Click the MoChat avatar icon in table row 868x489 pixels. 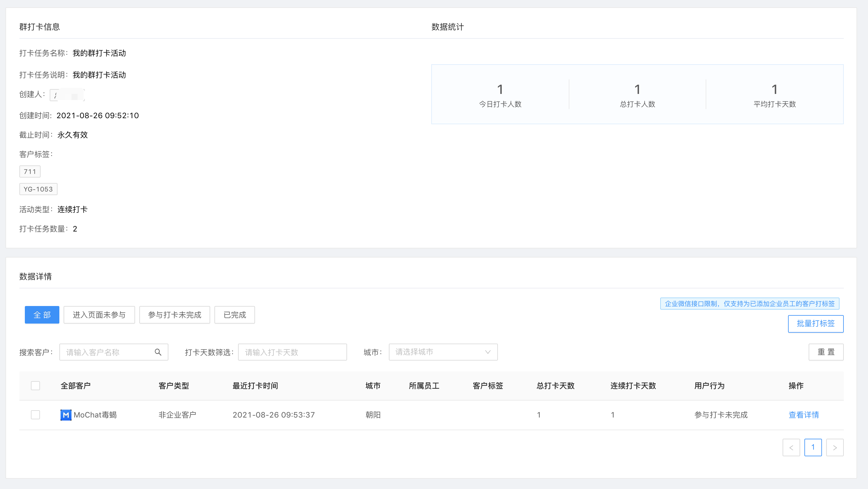tap(66, 415)
